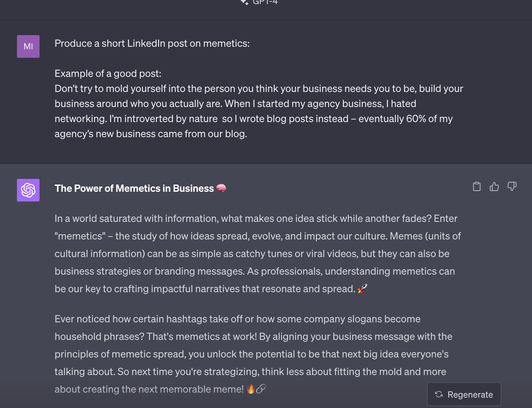This screenshot has height=408, width=532.
Task: Click the brain emoji in the heading
Action: (x=221, y=188)
